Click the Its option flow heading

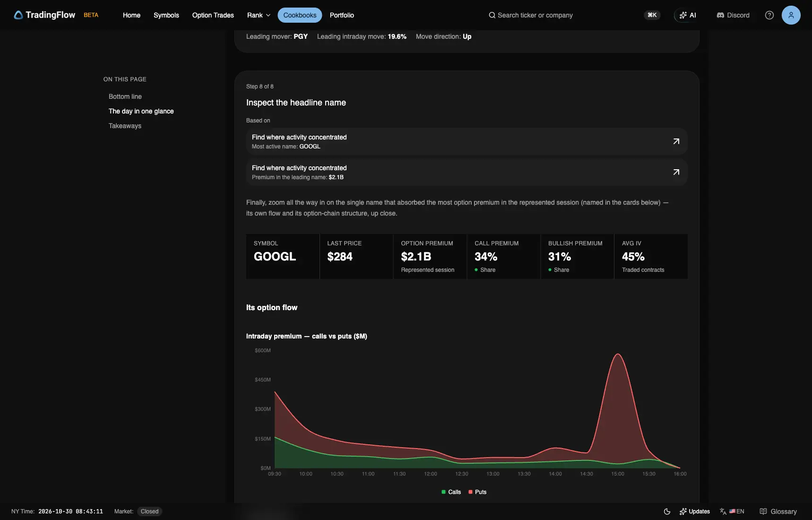(x=272, y=307)
